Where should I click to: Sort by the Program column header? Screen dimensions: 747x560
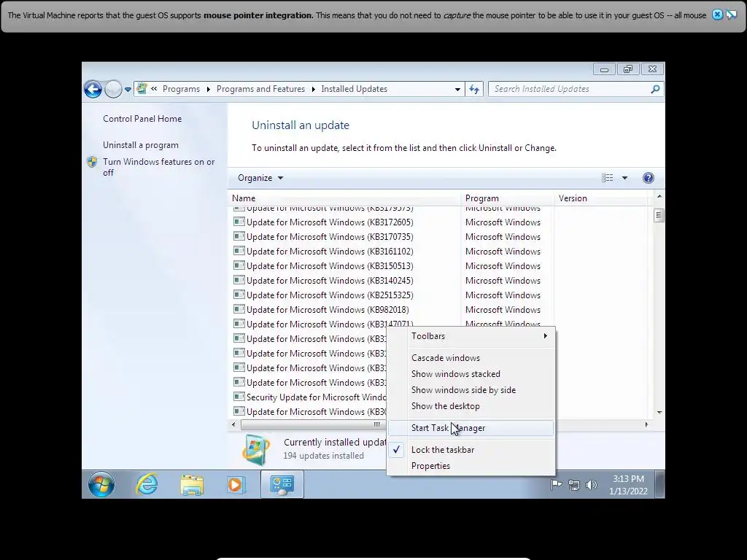[x=508, y=198]
